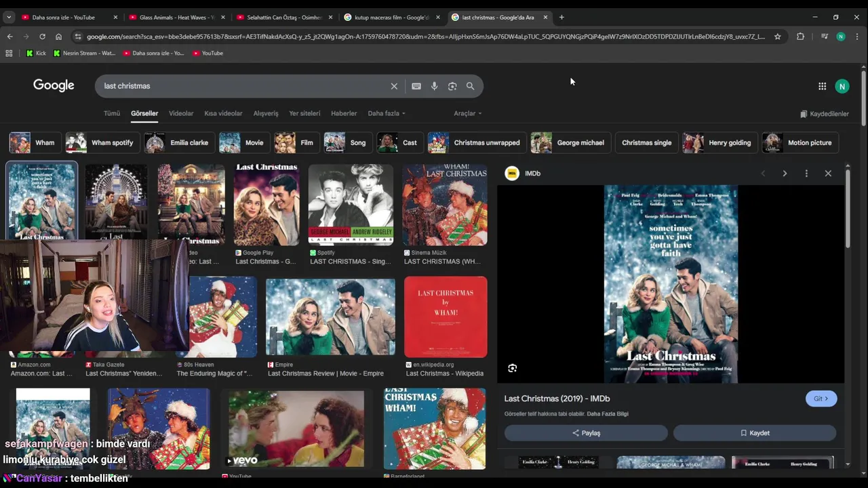Filter by the Motion picture chip

point(800,143)
